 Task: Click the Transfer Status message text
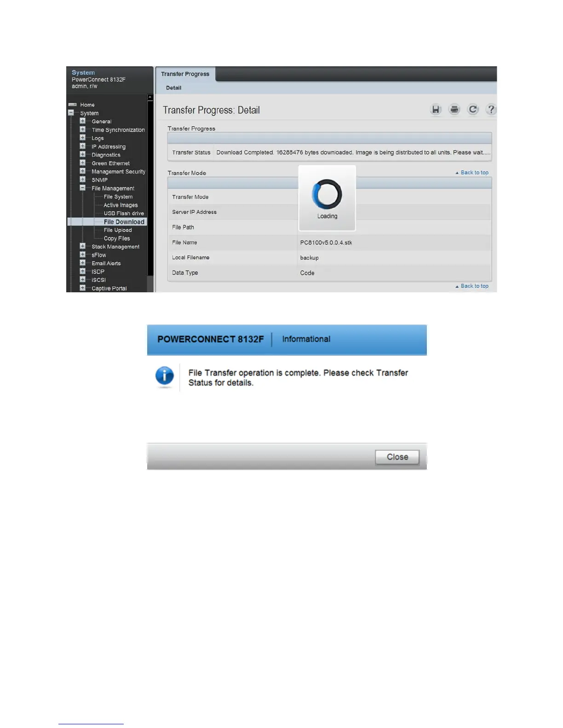click(x=353, y=153)
